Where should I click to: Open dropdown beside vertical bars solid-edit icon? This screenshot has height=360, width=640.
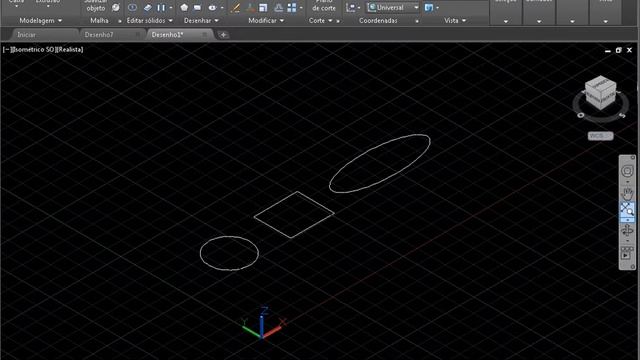[171, 8]
